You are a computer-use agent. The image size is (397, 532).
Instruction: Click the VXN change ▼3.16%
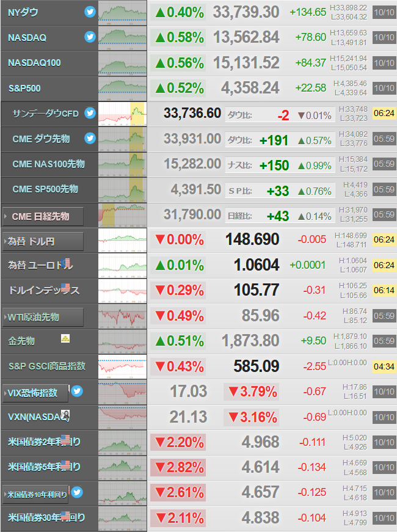(x=252, y=417)
